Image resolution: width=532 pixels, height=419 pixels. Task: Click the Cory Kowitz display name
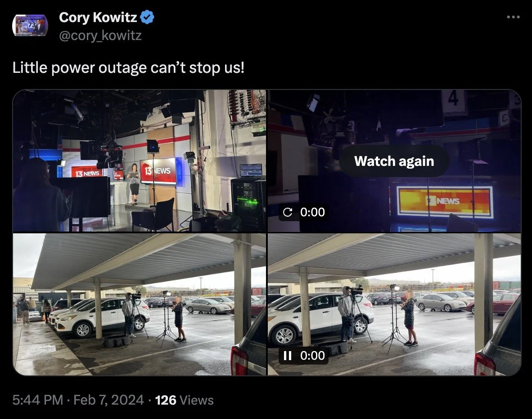[x=98, y=17]
